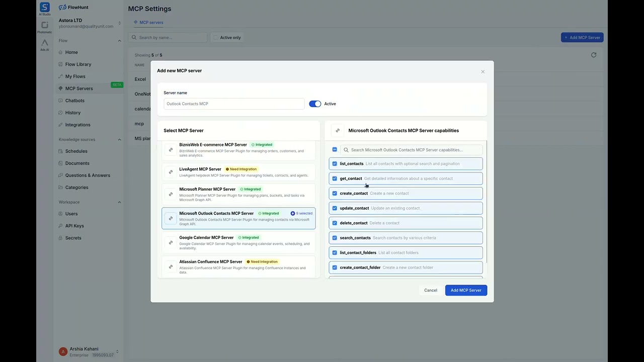Screen dimensions: 644x362
Task: Uncheck the get_contact capability
Action: click(x=335, y=178)
